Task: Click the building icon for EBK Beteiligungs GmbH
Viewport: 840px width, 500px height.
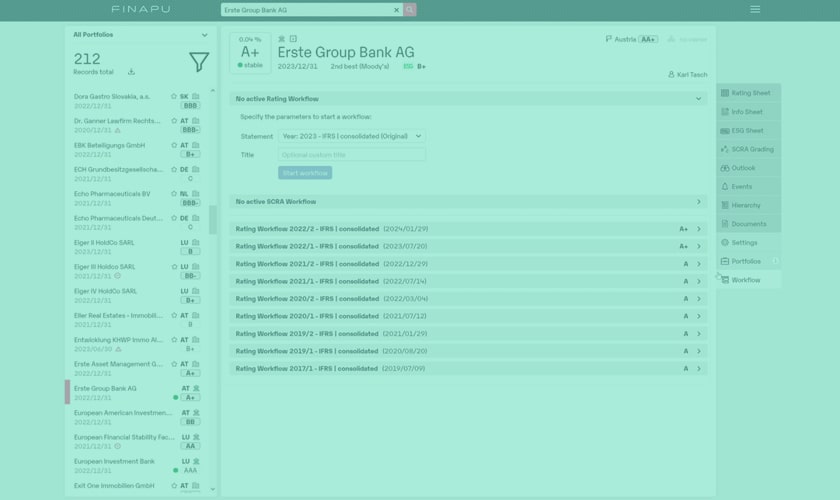Action: pos(196,145)
